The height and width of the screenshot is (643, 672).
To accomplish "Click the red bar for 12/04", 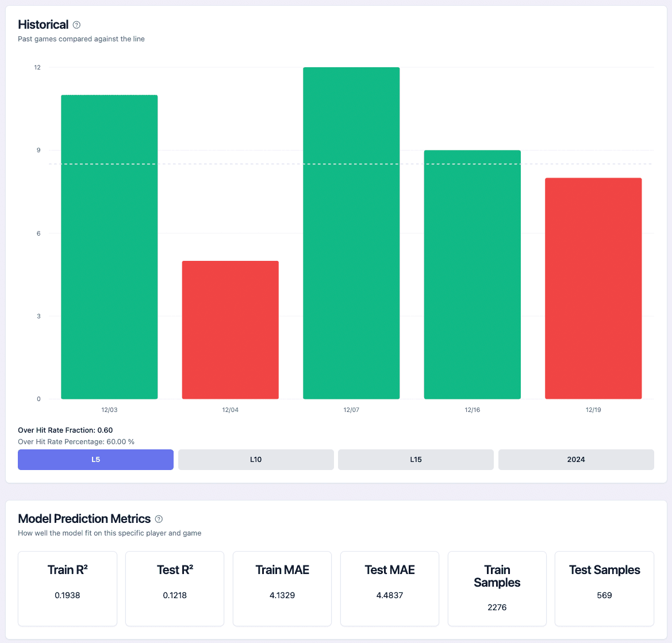I will [231, 330].
